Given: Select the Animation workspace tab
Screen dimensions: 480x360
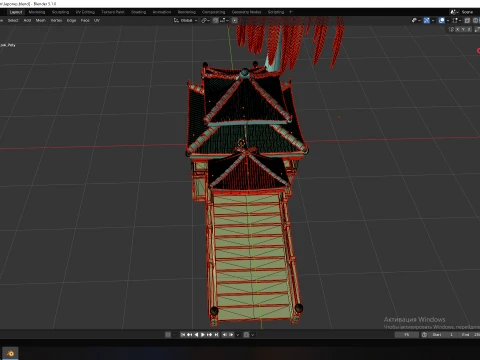Looking at the screenshot, I should (162, 12).
